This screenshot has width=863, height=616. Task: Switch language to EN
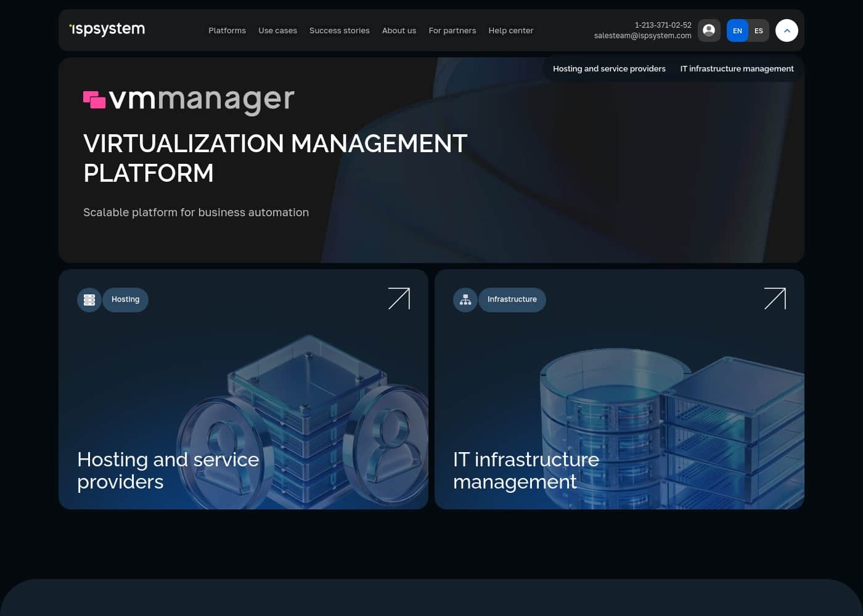click(737, 30)
